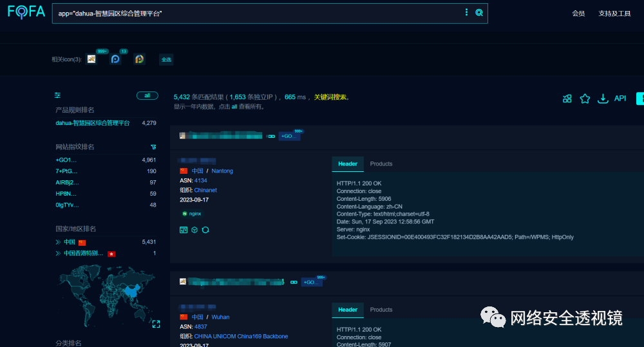The image size is (644, 347).
Task: Open the grid layout view icon
Action: tap(567, 98)
